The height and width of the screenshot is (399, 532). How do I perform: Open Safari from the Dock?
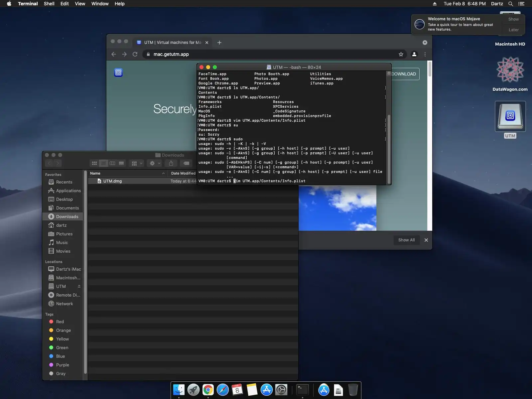(223, 390)
